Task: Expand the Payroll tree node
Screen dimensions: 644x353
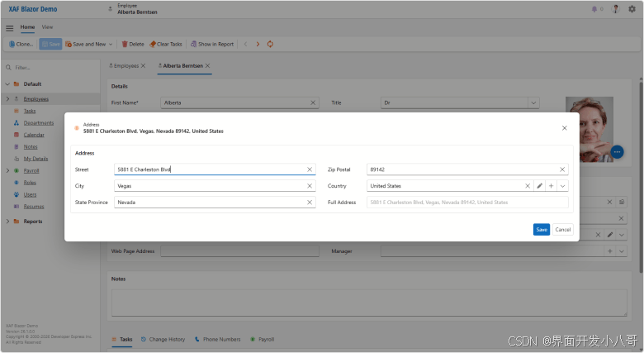Action: pos(7,170)
